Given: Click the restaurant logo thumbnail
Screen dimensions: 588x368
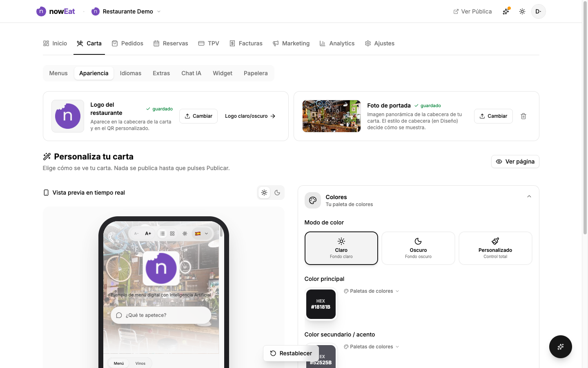Looking at the screenshot, I should (68, 116).
